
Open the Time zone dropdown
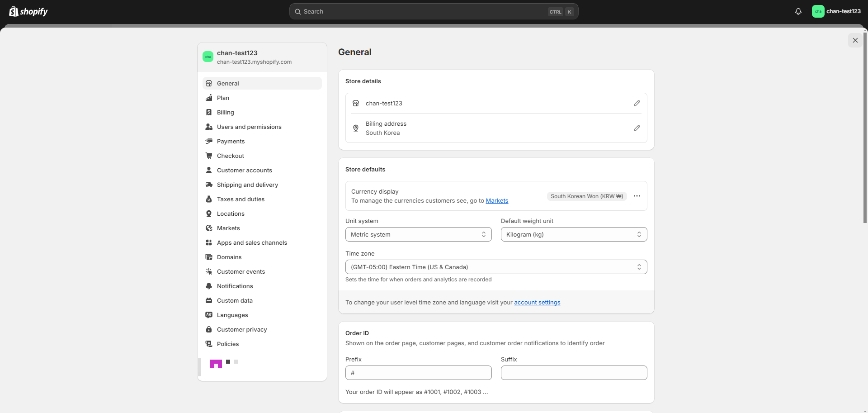496,267
